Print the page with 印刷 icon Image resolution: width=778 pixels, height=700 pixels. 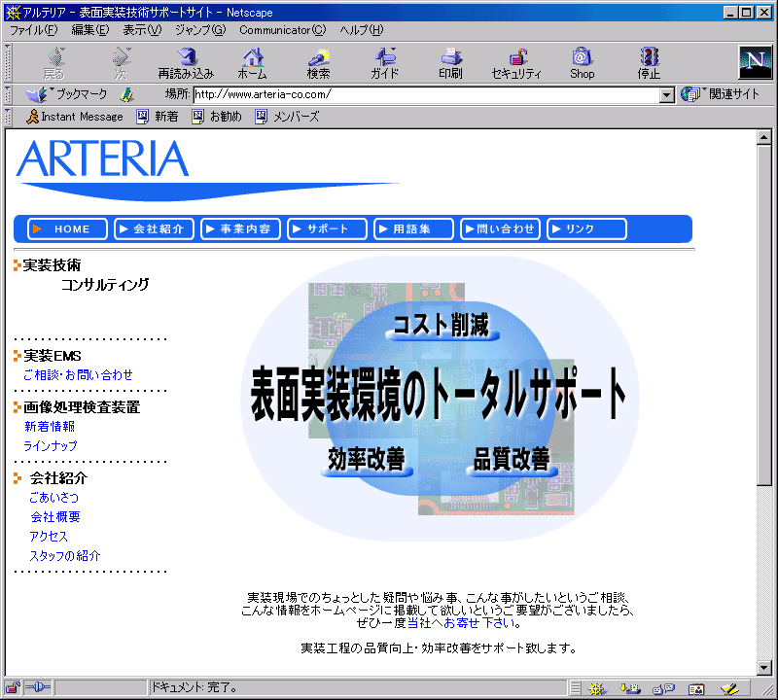(450, 63)
